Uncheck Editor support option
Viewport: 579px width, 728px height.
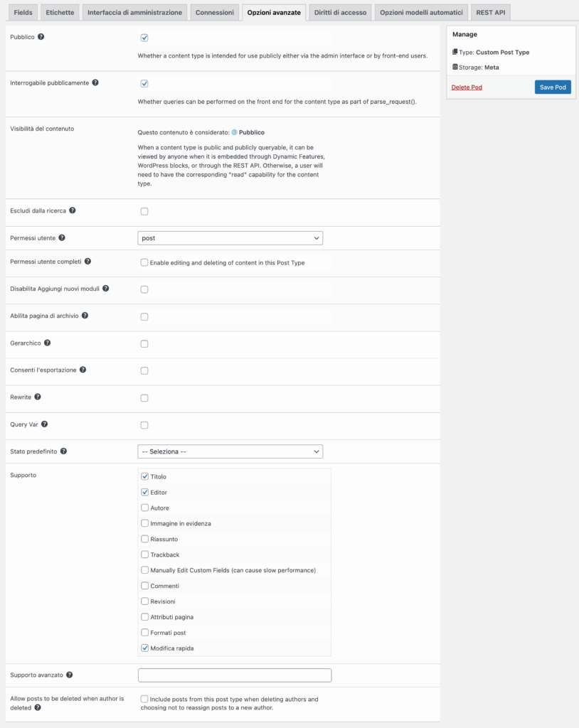point(145,492)
